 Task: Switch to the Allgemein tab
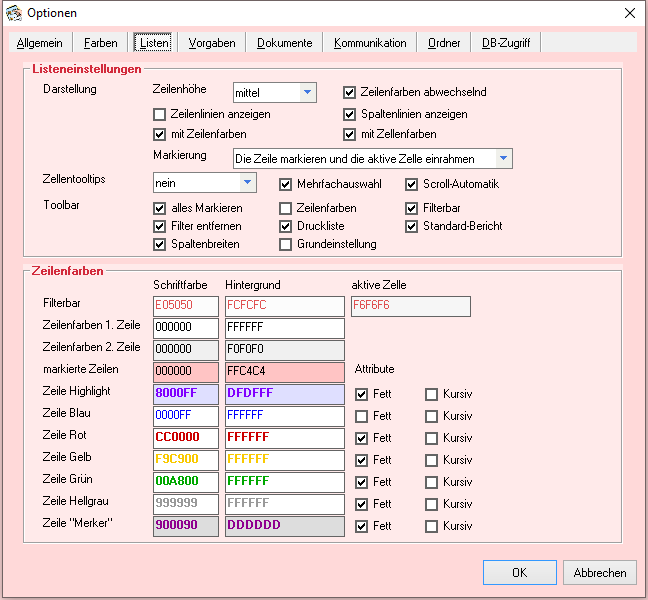40,43
